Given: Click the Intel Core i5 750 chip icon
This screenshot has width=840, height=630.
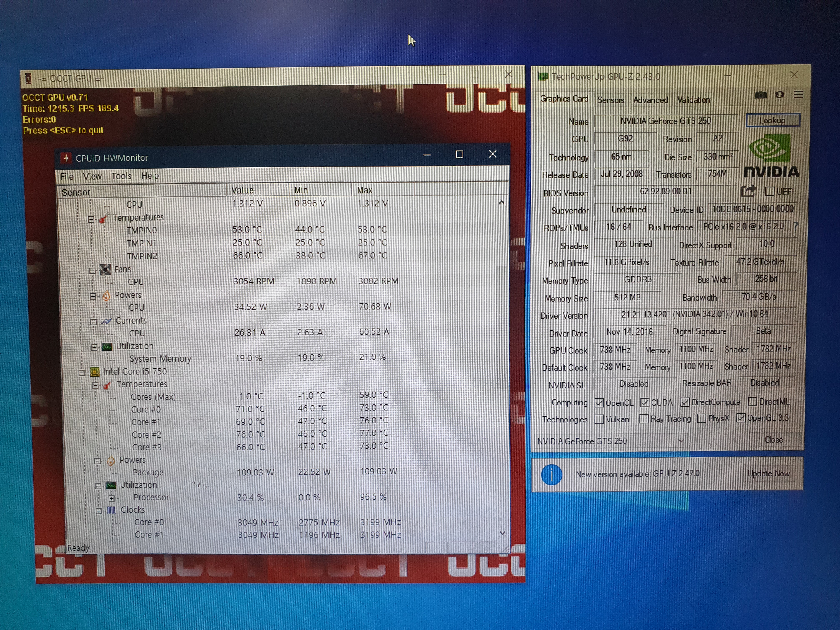Looking at the screenshot, I should coord(95,372).
